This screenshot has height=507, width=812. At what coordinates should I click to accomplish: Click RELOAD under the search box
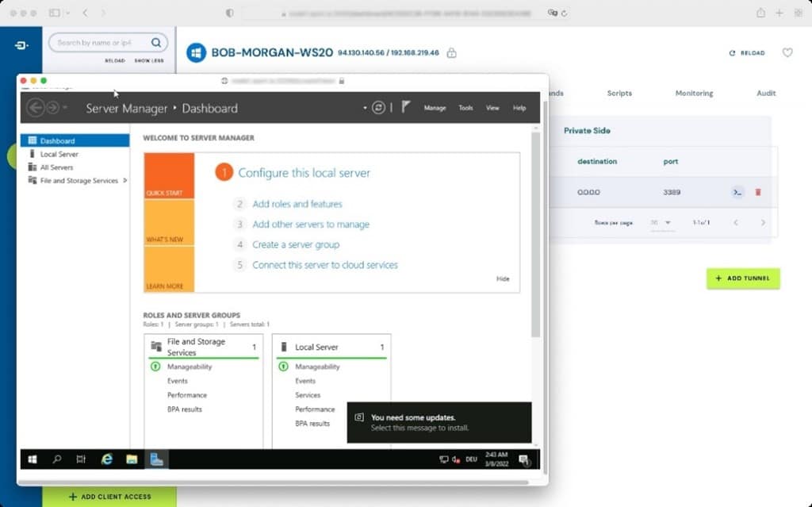click(x=115, y=60)
